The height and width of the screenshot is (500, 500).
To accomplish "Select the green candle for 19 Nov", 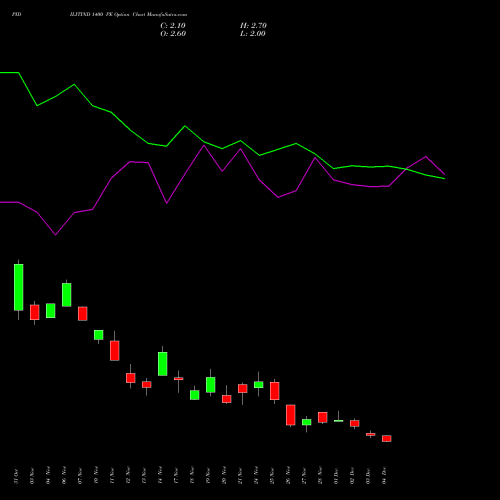I will (211, 385).
